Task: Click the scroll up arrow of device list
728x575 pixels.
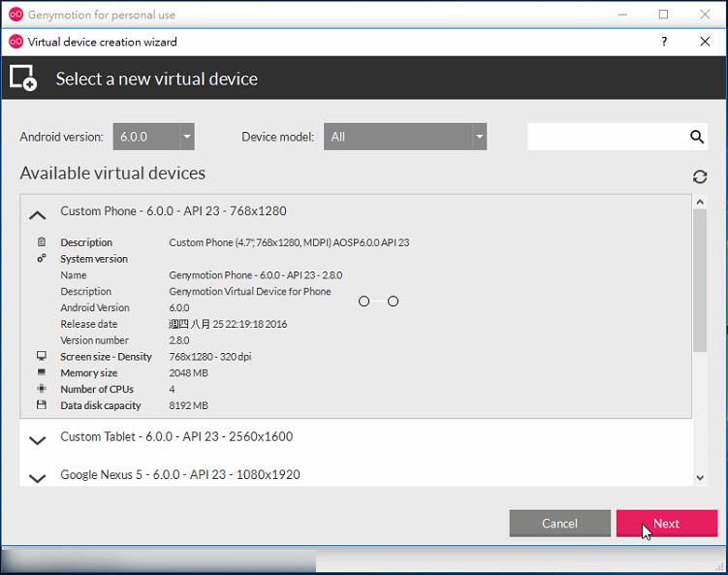Action: tap(700, 202)
